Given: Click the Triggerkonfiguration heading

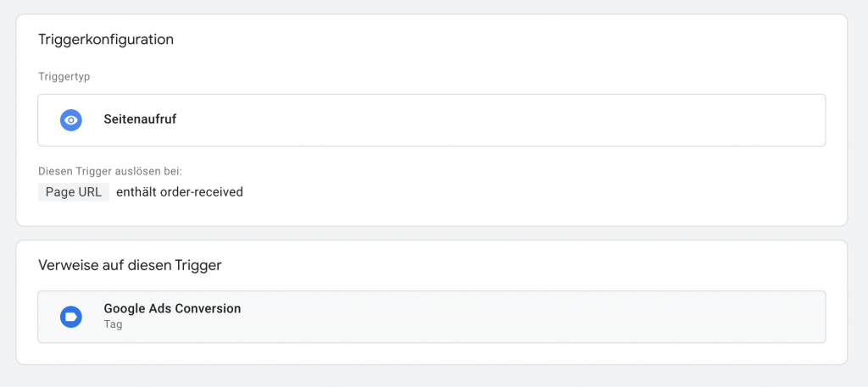Looking at the screenshot, I should point(106,40).
